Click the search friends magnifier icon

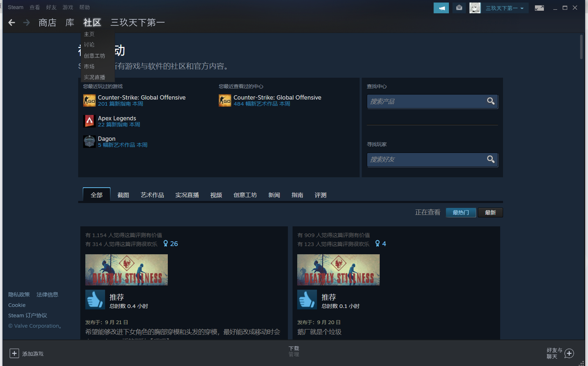point(491,159)
